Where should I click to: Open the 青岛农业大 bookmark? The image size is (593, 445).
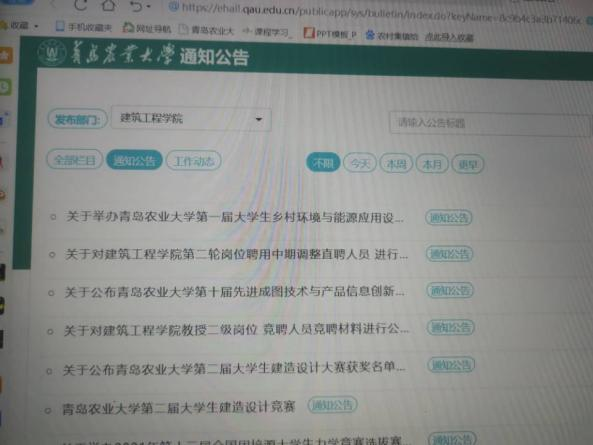pos(206,30)
